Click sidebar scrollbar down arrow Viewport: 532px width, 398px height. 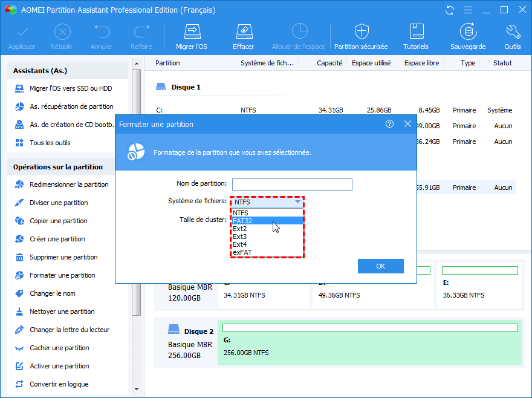pyautogui.click(x=137, y=389)
